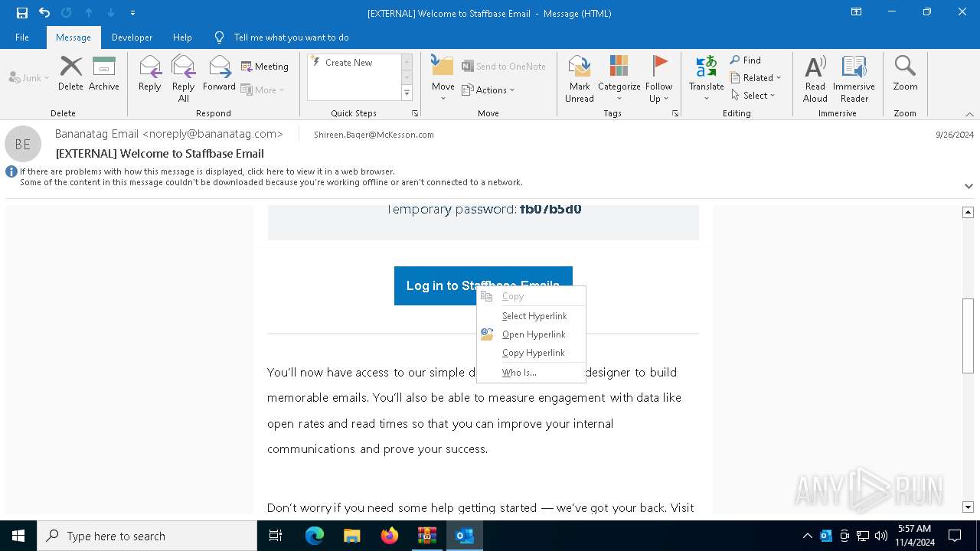This screenshot has height=551, width=980.
Task: Save the message with the Save icon
Action: tap(22, 13)
